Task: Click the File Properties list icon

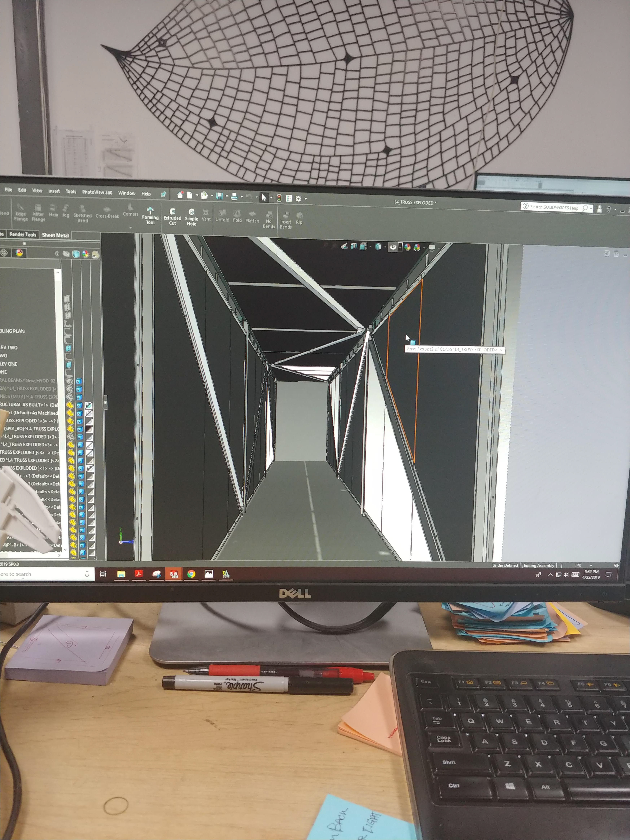Action: coord(289,198)
